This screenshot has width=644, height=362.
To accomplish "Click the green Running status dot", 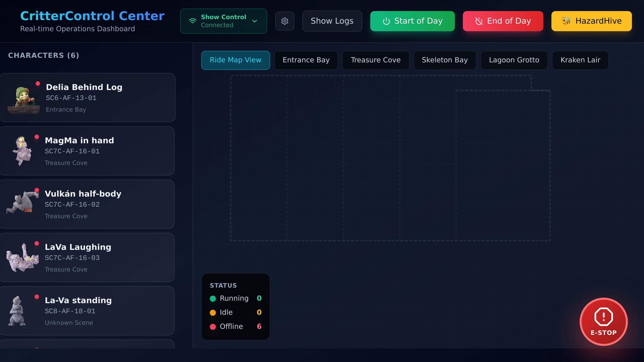I will point(213,298).
